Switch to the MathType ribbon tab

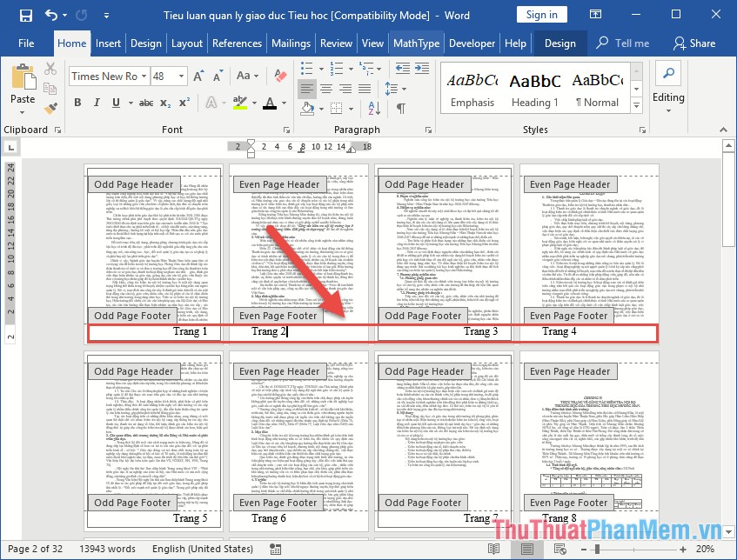click(416, 43)
